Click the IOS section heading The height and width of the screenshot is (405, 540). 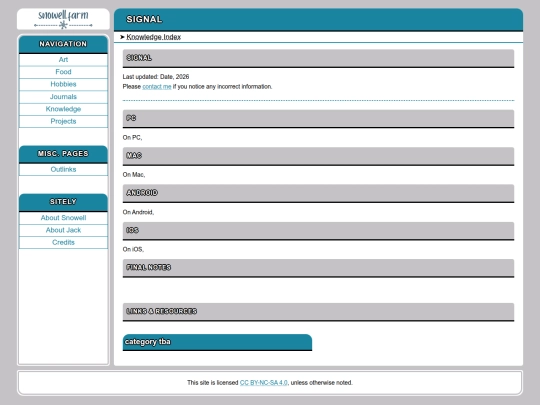pyautogui.click(x=318, y=230)
